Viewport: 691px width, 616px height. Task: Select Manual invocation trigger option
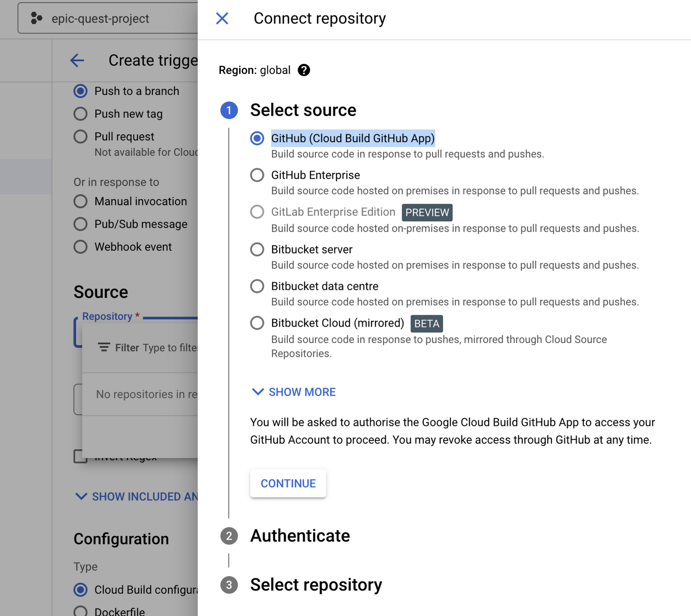(x=80, y=201)
